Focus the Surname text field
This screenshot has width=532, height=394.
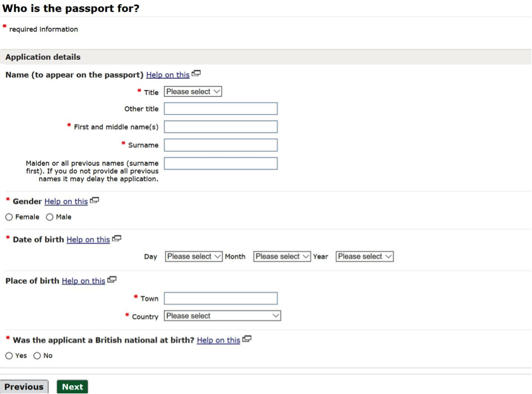[221, 145]
